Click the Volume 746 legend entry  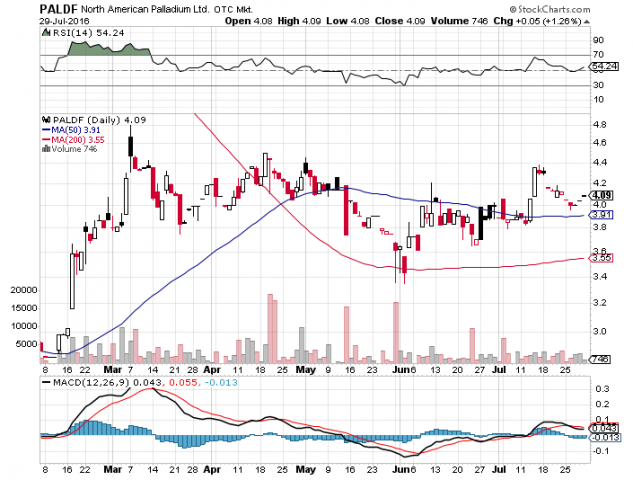tap(74, 149)
